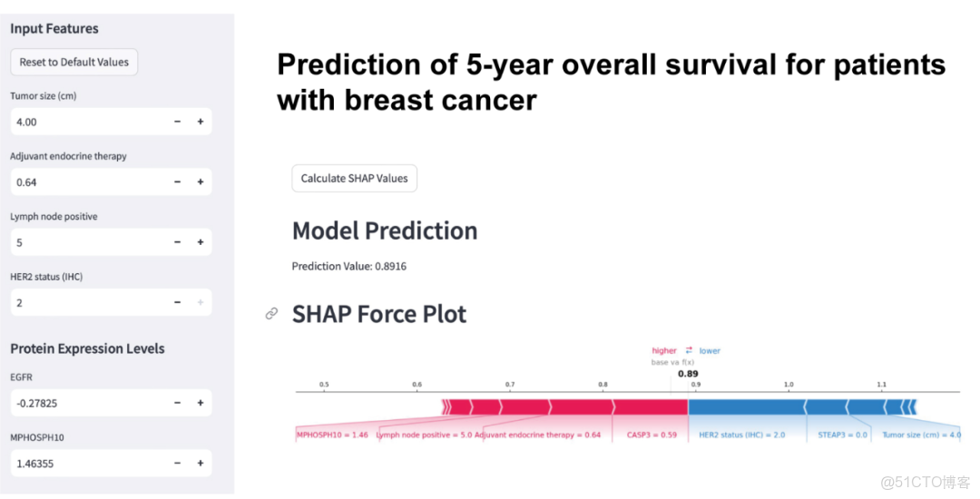Increment MPHOSPH10 expression level
980x499 pixels.
click(x=201, y=464)
